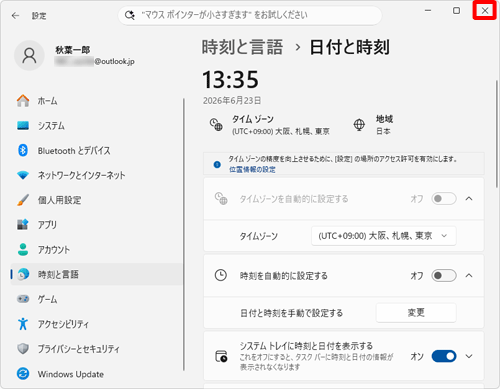Select the System monitor icon
Image resolution: width=500 pixels, height=389 pixels.
[23, 126]
